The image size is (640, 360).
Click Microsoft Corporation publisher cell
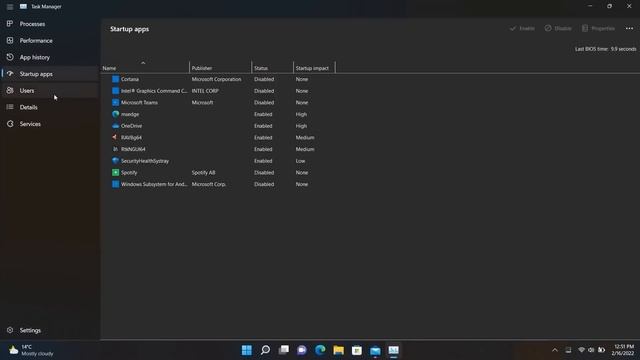(216, 79)
